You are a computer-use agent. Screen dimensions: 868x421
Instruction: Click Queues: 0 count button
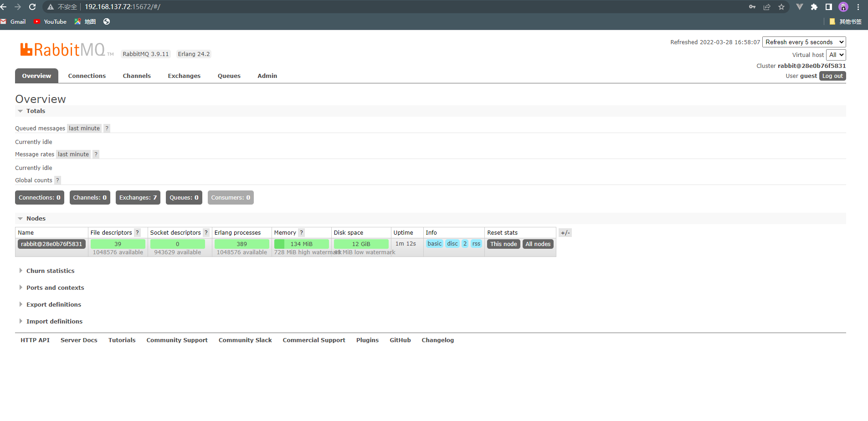pos(184,198)
